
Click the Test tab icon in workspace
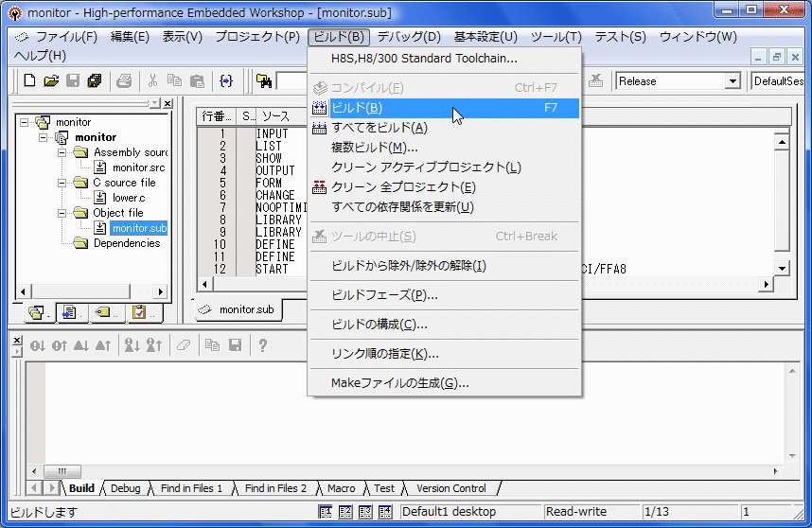tap(140, 312)
